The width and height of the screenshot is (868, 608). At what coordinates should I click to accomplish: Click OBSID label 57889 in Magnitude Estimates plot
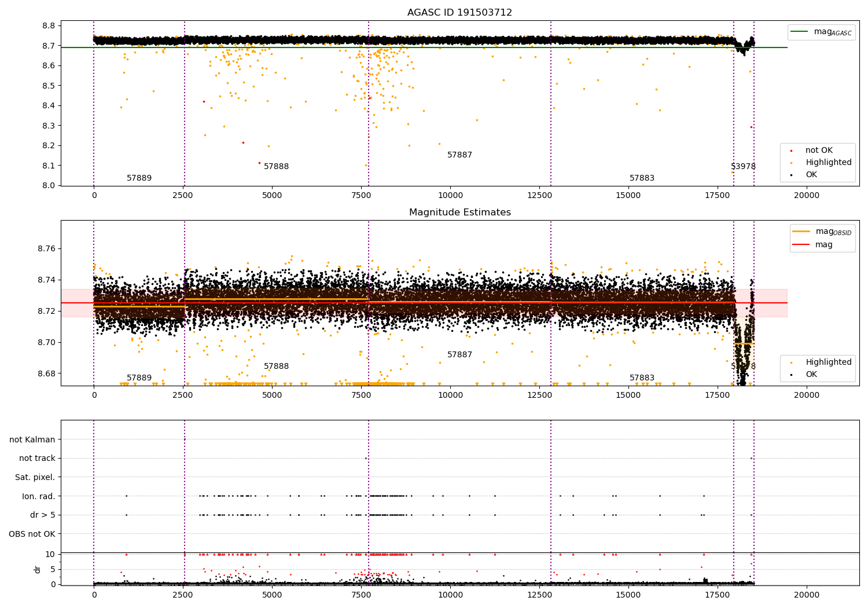[x=139, y=378]
